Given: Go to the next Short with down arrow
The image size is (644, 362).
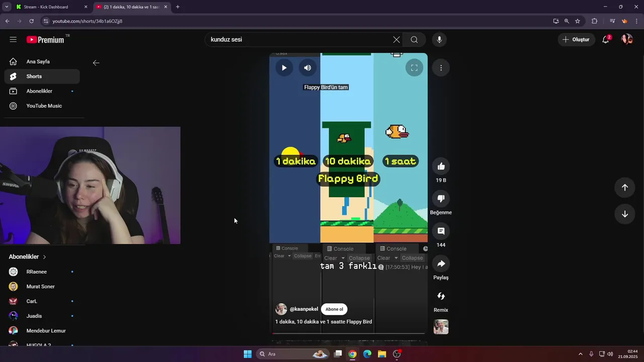Looking at the screenshot, I should click(625, 214).
